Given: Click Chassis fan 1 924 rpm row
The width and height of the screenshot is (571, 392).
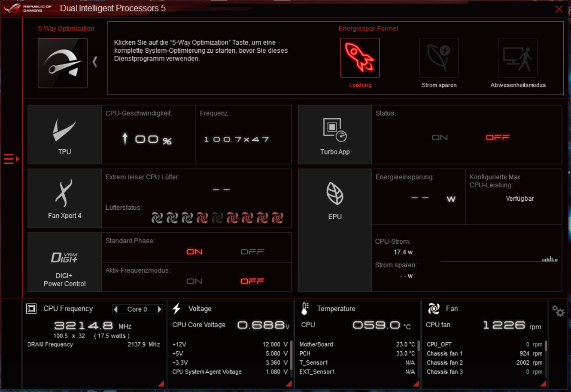Looking at the screenshot, I should click(x=485, y=354).
